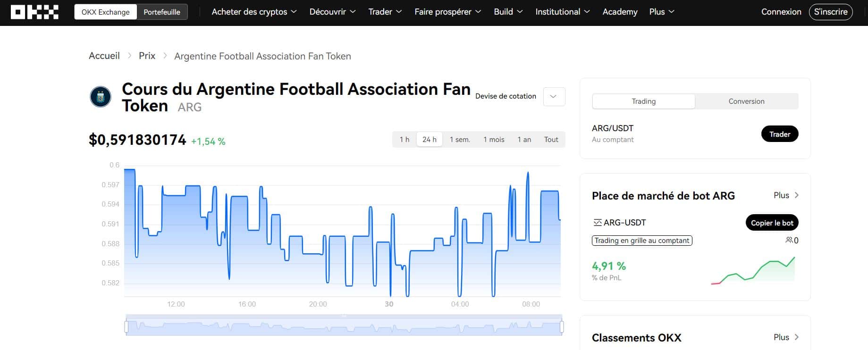Click the chart range slider track

point(344,326)
